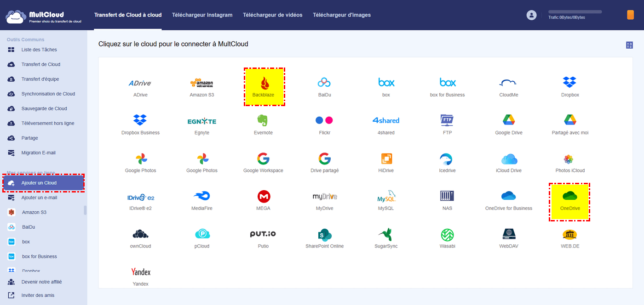Choose the MediaFire icon
This screenshot has width=644, height=305.
click(201, 196)
